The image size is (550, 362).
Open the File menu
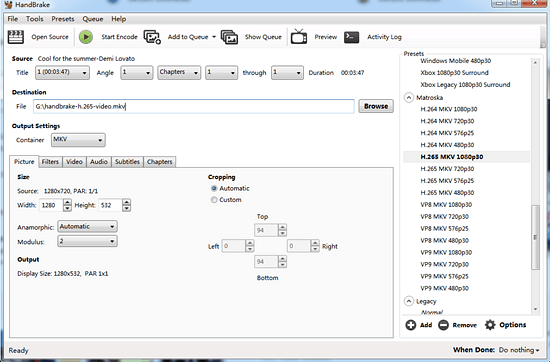[13, 19]
